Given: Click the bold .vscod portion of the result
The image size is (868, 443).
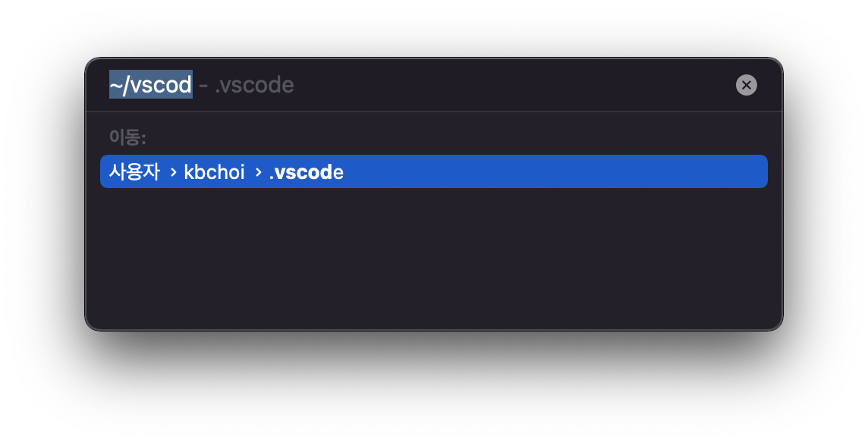Looking at the screenshot, I should tap(302, 171).
